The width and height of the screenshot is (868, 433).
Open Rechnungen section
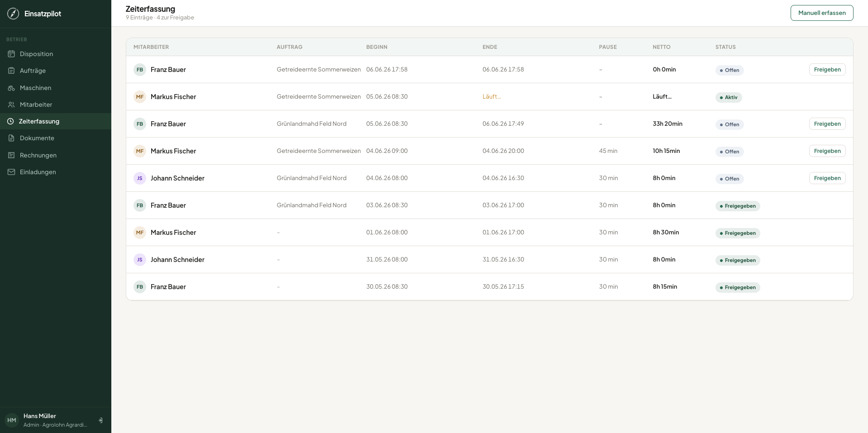tap(56, 155)
